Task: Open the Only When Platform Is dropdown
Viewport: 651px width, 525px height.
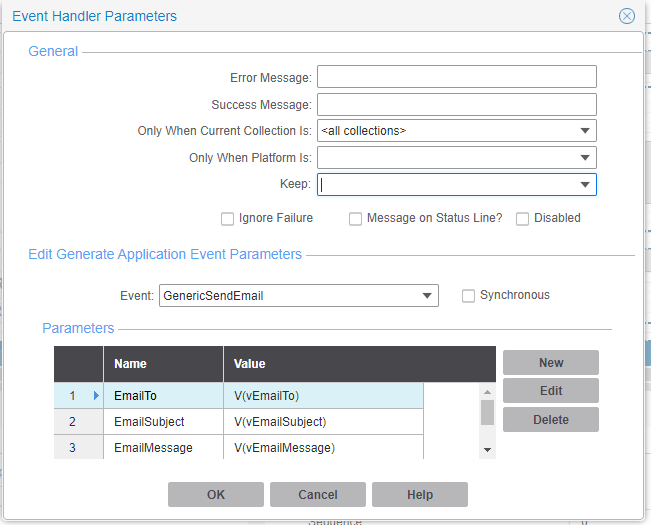Action: pyautogui.click(x=457, y=158)
